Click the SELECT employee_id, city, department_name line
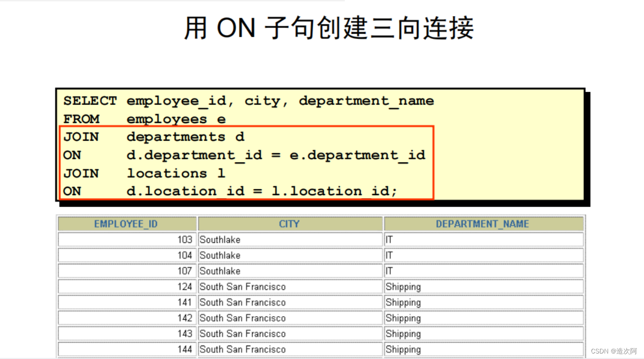Image resolution: width=644 pixels, height=359 pixels. pyautogui.click(x=249, y=101)
